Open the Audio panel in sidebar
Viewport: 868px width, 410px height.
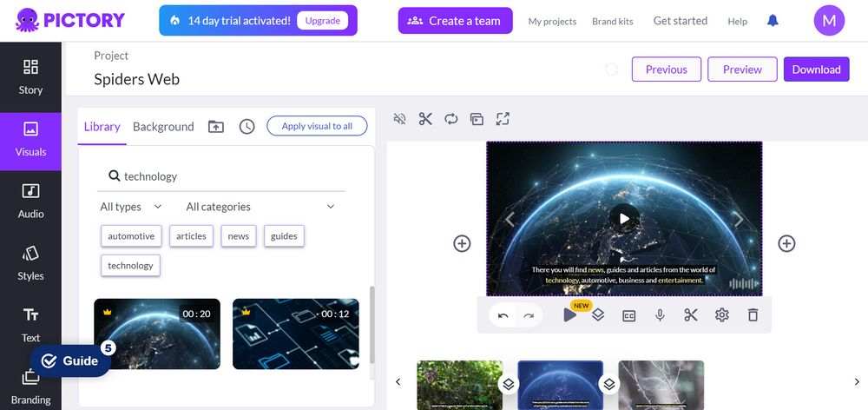pos(30,202)
